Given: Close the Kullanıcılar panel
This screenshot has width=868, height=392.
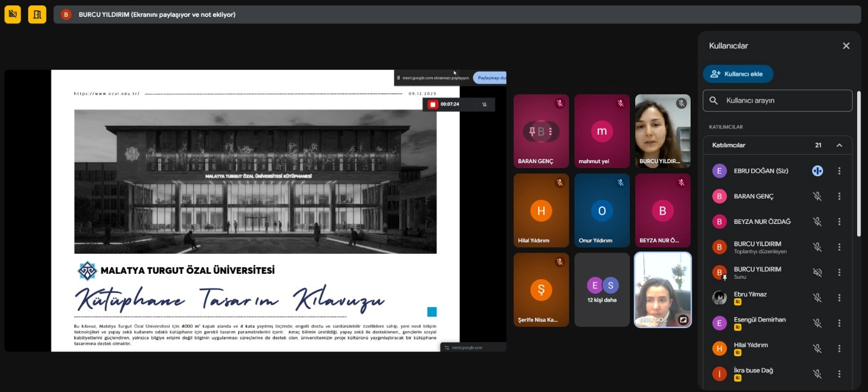Looking at the screenshot, I should point(846,46).
